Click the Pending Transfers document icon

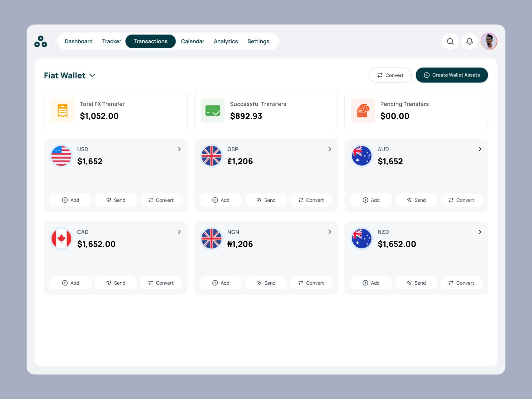click(x=363, y=110)
